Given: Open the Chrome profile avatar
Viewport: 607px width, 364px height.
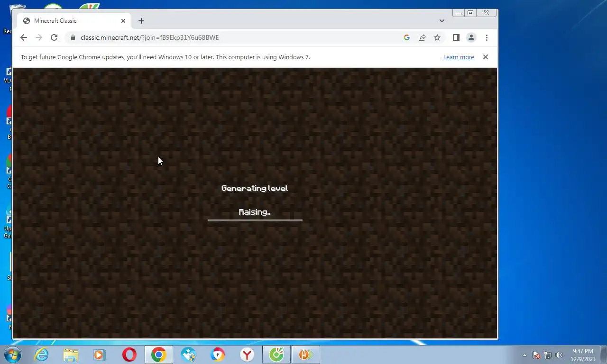Looking at the screenshot, I should coord(471,37).
